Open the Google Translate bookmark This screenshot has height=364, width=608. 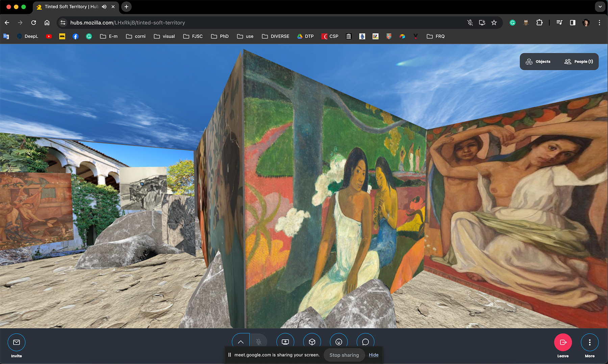click(6, 36)
